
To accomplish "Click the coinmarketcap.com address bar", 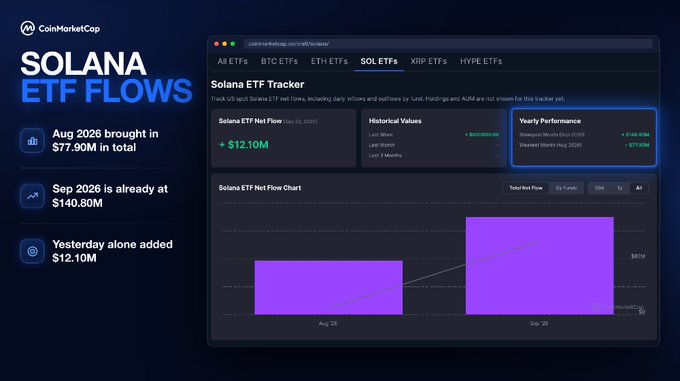I will [x=448, y=44].
